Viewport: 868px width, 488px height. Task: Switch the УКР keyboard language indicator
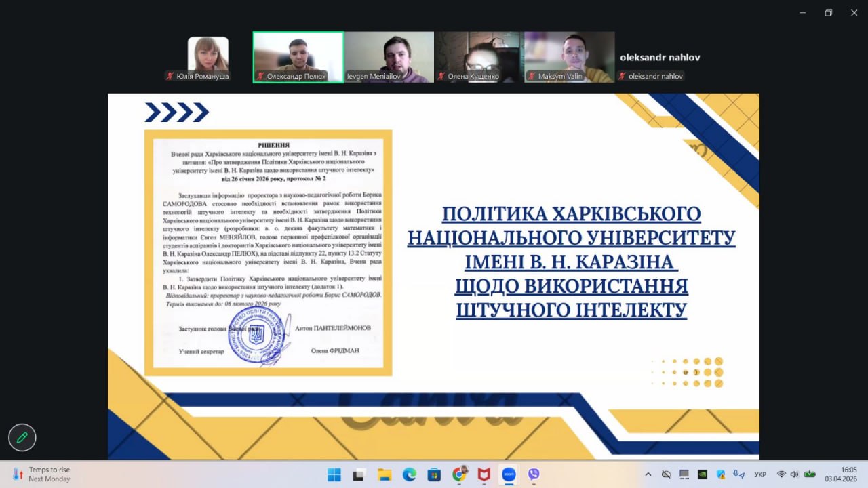coord(760,474)
